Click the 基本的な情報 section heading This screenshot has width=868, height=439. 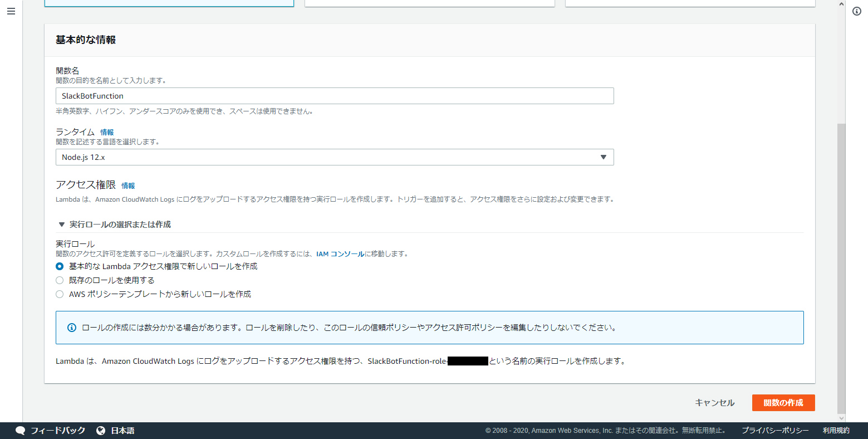click(x=86, y=40)
